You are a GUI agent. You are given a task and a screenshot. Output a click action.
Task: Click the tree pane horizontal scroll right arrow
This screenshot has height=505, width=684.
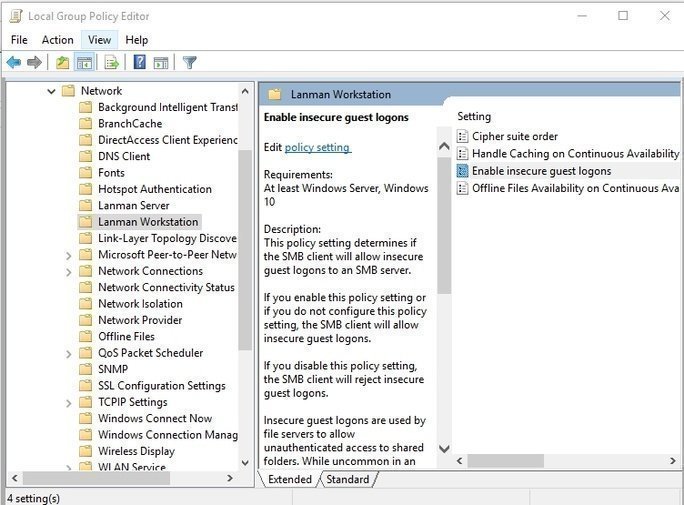[x=230, y=478]
